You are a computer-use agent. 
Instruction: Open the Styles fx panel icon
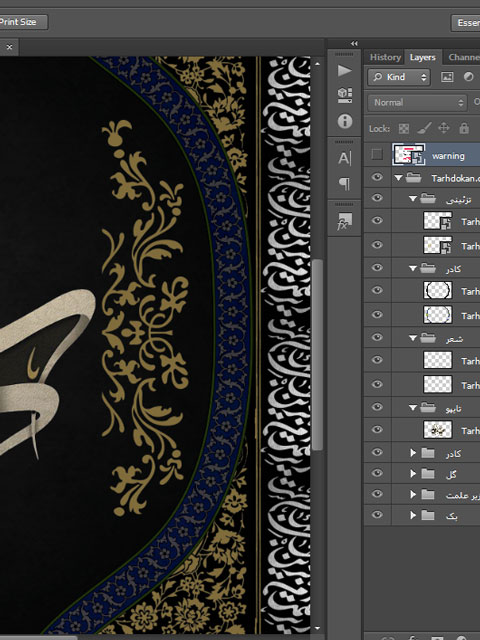click(344, 221)
